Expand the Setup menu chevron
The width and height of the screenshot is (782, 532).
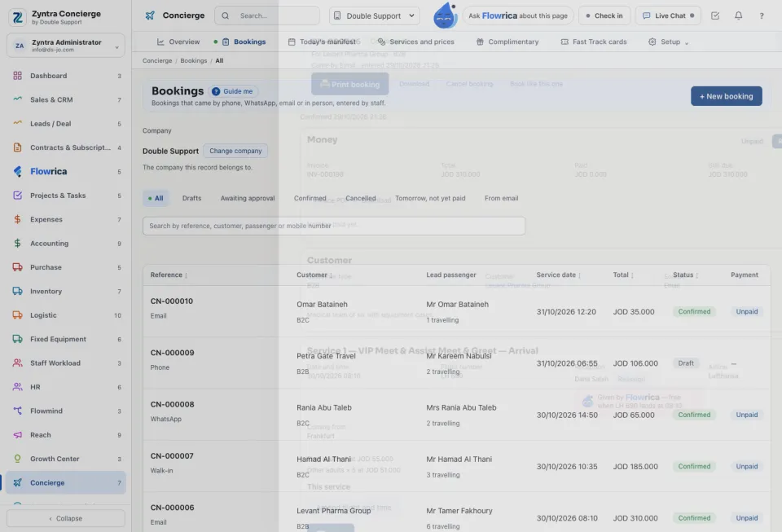click(x=687, y=43)
